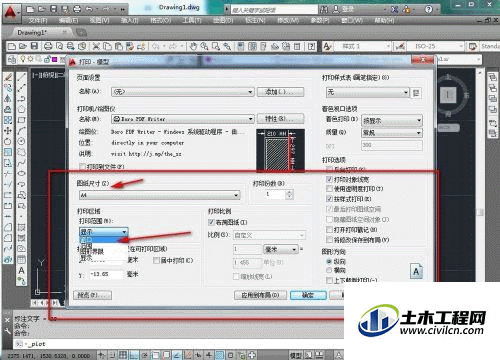This screenshot has height=360, width=500.
Task: Click the number of copies spinner arrows
Action: [289, 194]
